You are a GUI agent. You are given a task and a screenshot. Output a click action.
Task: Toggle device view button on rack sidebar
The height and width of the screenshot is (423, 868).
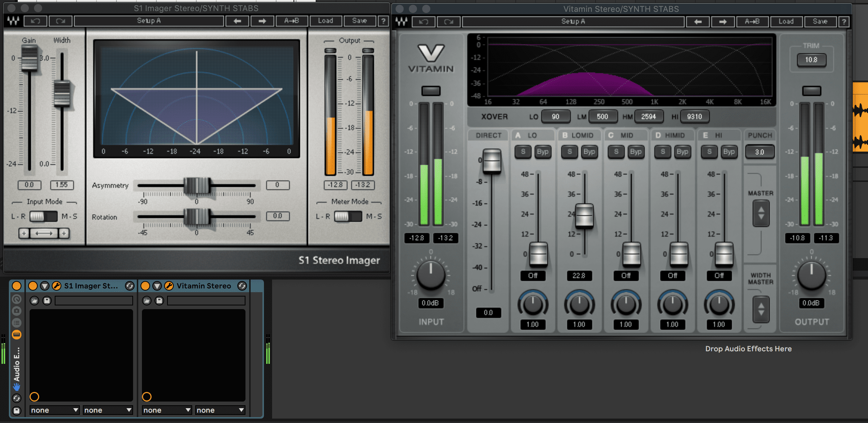(17, 335)
